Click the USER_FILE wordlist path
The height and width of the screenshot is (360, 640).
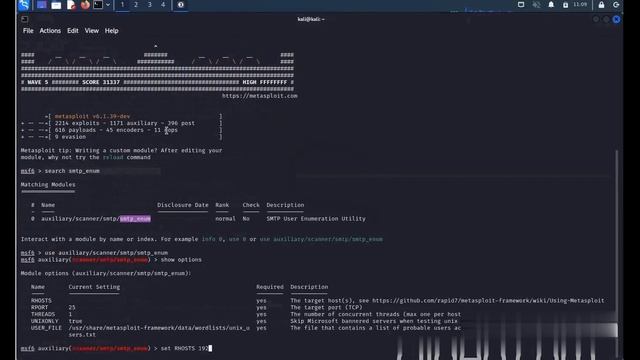[x=159, y=331]
